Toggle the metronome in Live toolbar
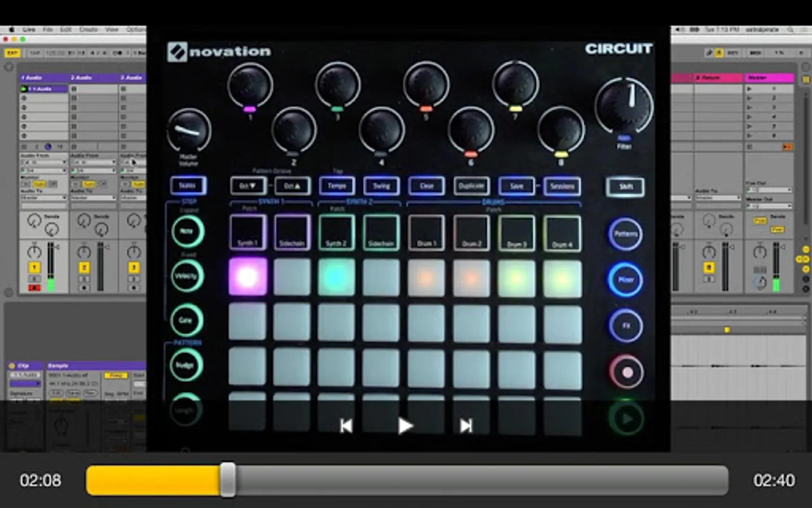Image resolution: width=812 pixels, height=508 pixels. [x=118, y=53]
